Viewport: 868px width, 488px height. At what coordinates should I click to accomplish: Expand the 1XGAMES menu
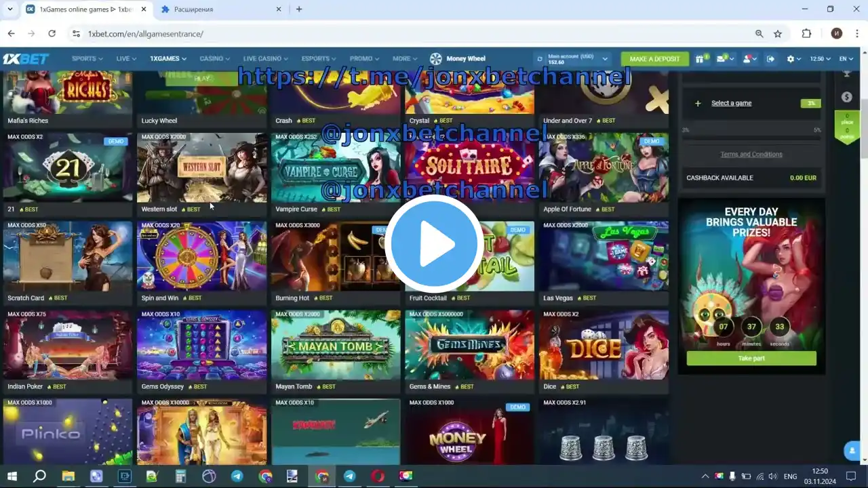pyautogui.click(x=168, y=59)
